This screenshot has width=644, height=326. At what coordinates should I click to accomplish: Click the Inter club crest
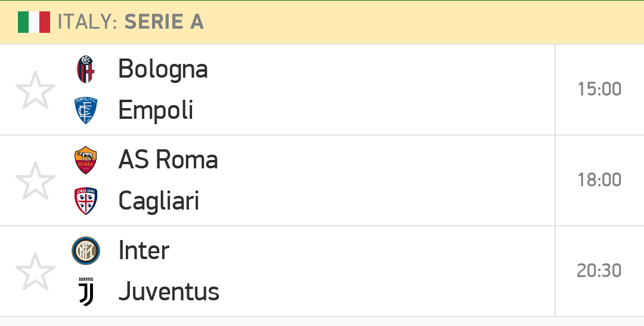coord(86,250)
